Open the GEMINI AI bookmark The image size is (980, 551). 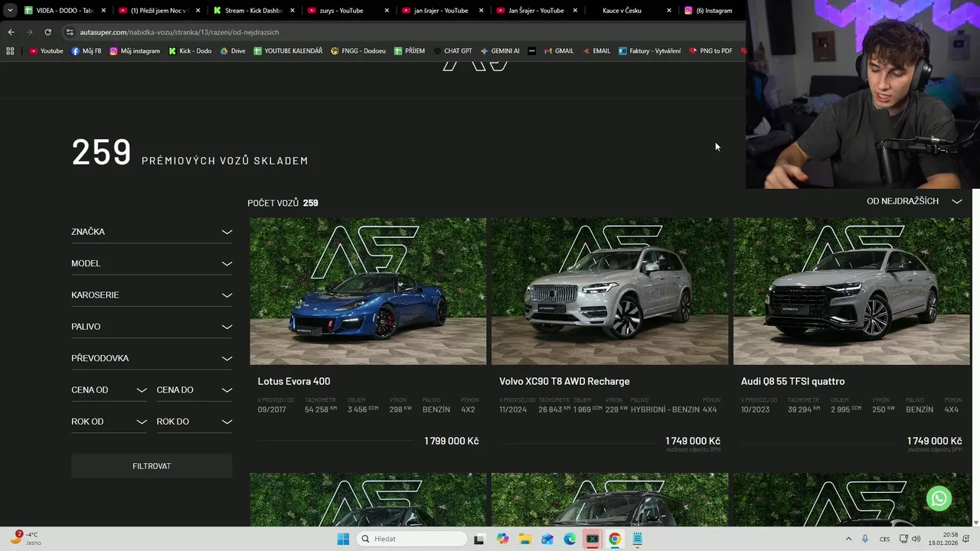click(x=500, y=51)
